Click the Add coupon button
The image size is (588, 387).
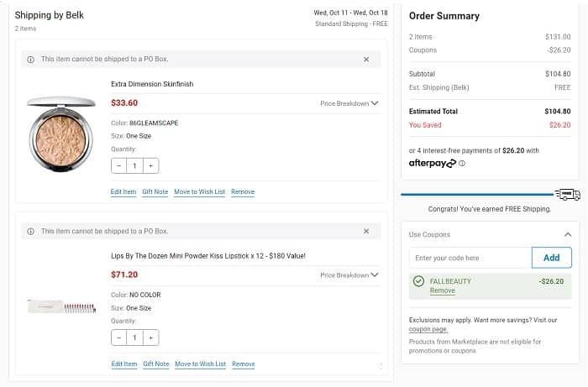click(551, 258)
